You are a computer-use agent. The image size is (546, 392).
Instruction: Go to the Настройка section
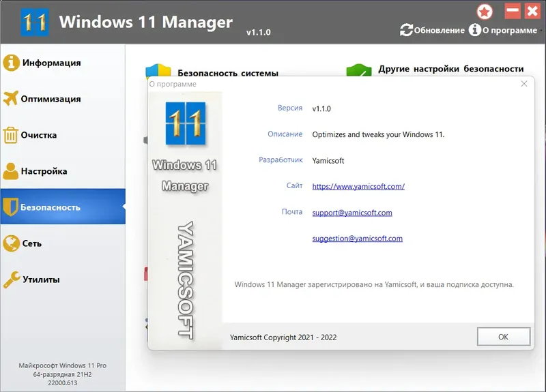pos(63,171)
